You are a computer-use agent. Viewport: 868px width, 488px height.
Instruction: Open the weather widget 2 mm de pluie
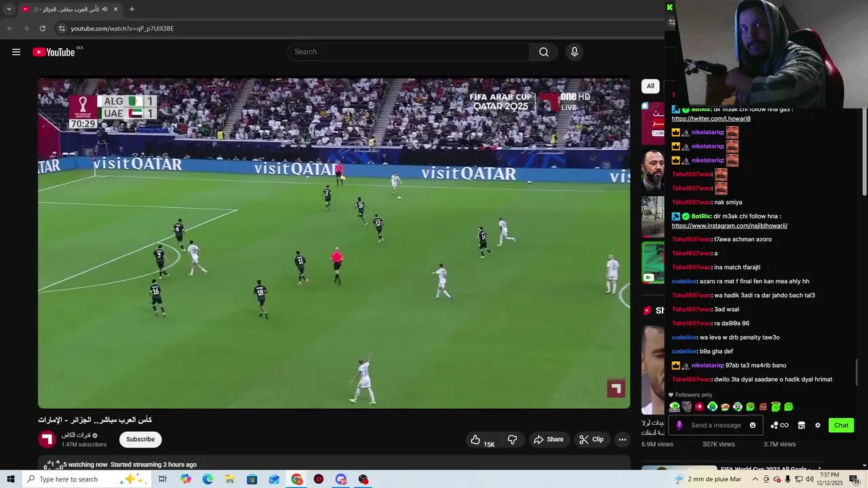point(709,479)
